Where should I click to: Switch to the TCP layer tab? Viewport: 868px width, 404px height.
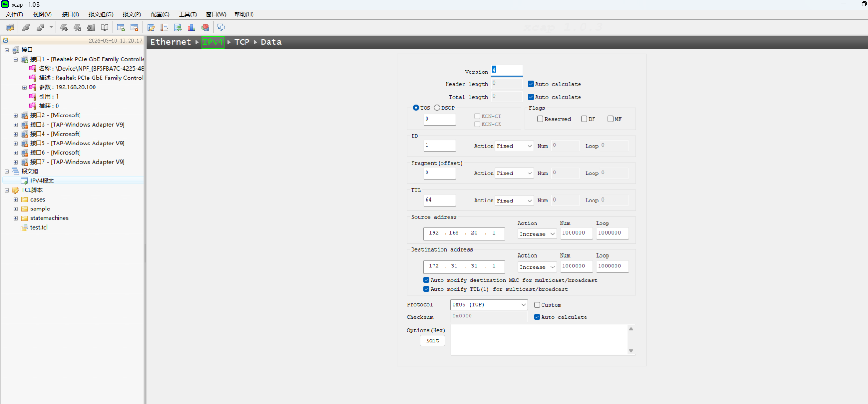tap(242, 42)
